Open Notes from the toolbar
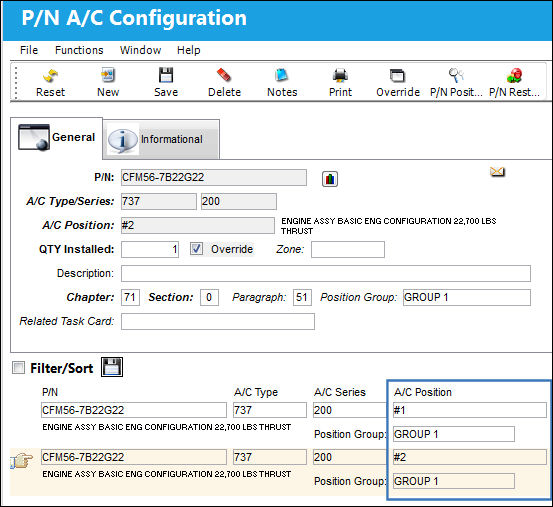This screenshot has height=507, width=553. pos(282,75)
